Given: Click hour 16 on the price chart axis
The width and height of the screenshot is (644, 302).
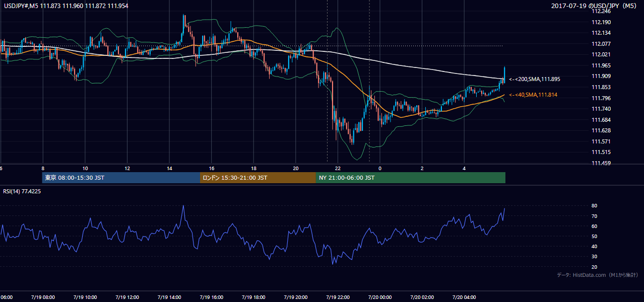Looking at the screenshot, I should point(212,169).
